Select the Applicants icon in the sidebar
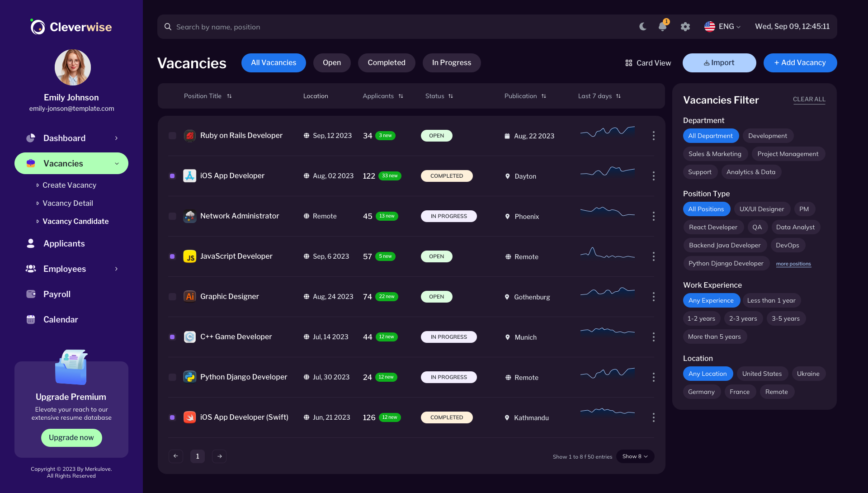The height and width of the screenshot is (493, 868). point(30,243)
